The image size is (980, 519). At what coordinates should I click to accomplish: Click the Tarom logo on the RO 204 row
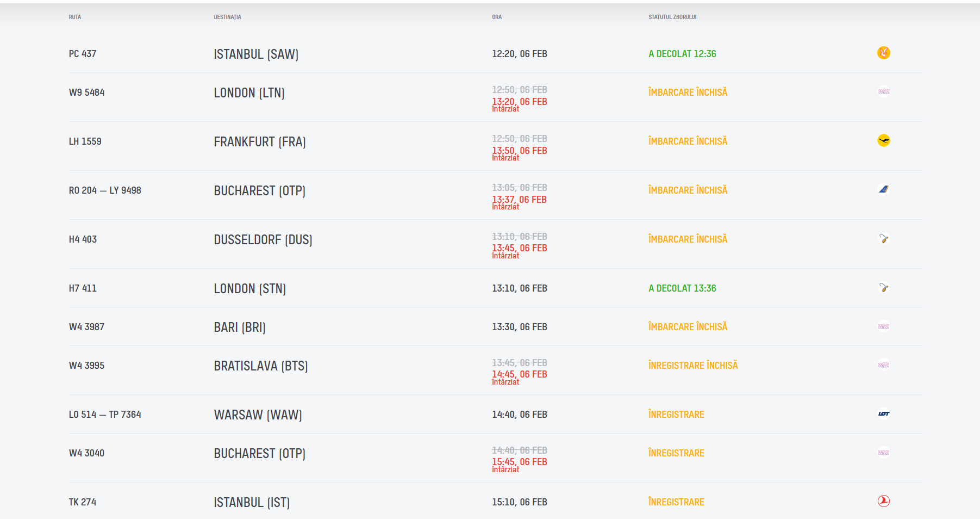click(883, 189)
